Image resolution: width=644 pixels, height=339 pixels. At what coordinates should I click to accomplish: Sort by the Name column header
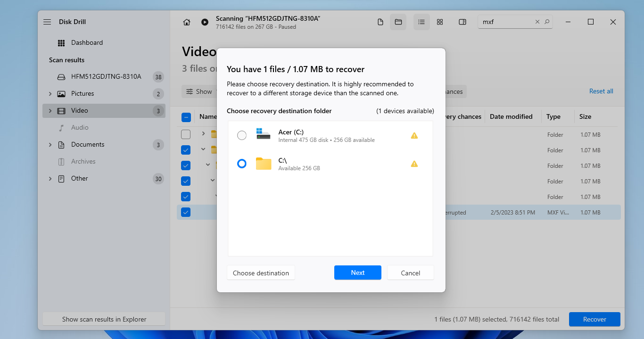(208, 117)
